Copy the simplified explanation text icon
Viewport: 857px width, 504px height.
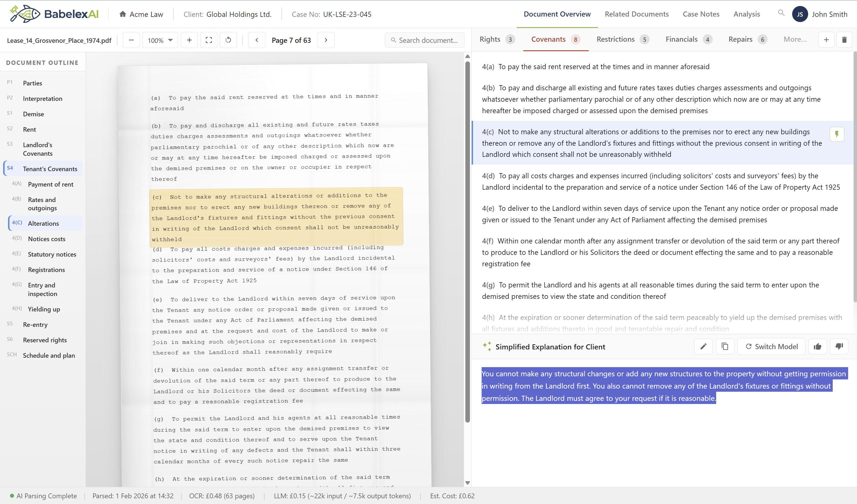(725, 347)
